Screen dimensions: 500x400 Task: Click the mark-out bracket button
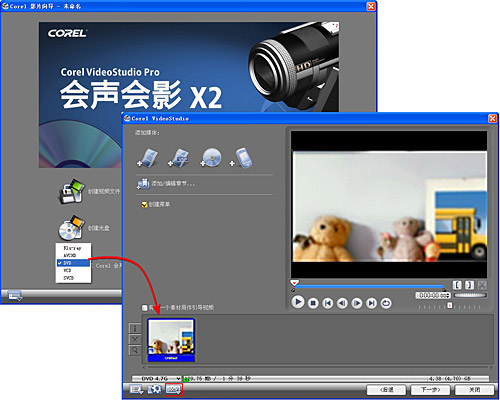tap(469, 285)
